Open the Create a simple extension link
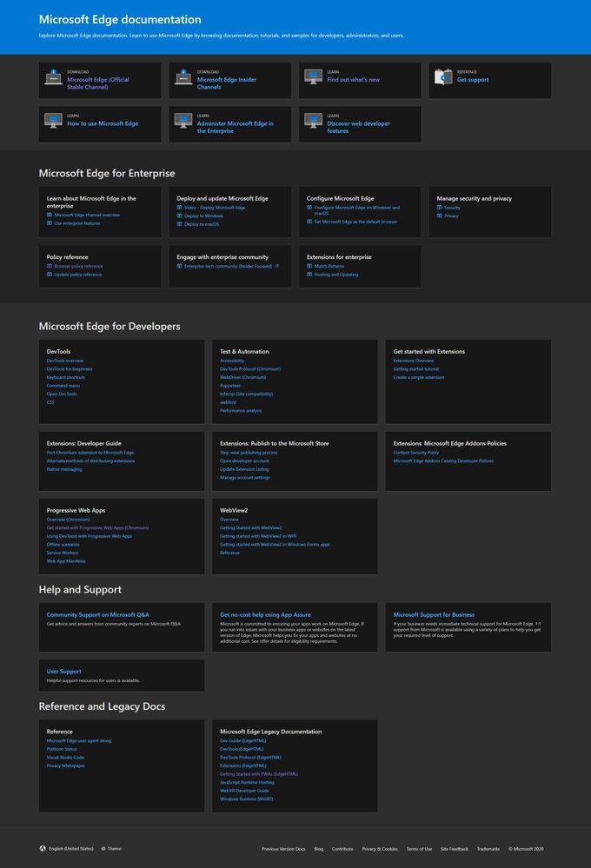 pos(419,378)
